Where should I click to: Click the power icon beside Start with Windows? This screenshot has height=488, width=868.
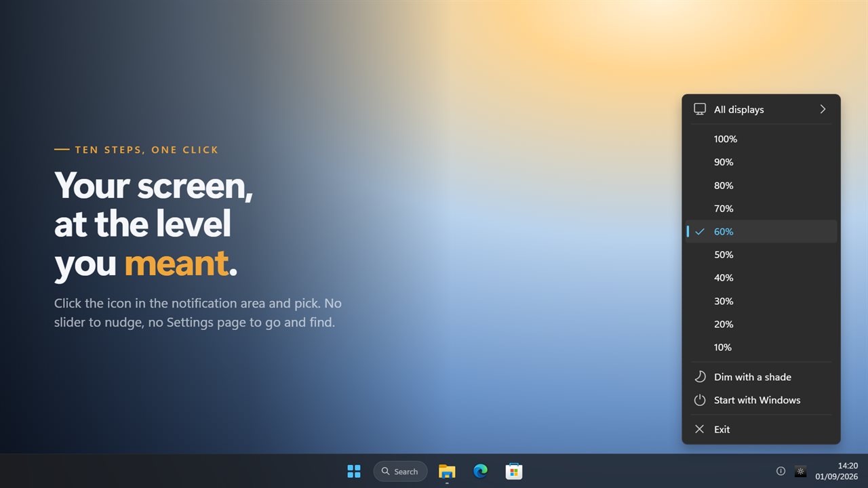pos(700,400)
